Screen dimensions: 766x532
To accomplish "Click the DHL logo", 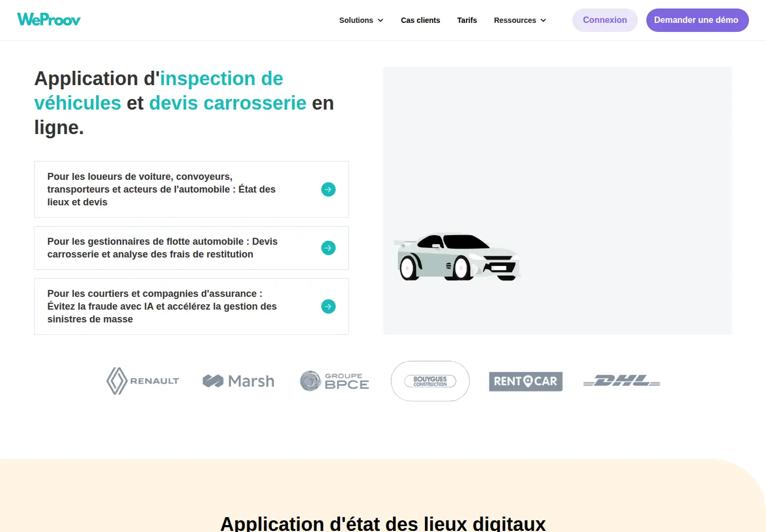I will click(622, 381).
